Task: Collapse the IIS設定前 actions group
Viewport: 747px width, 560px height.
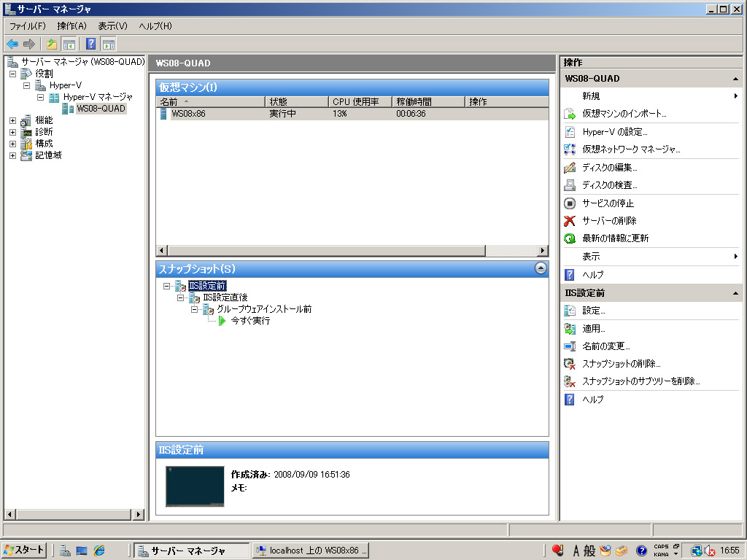Action: 735,293
